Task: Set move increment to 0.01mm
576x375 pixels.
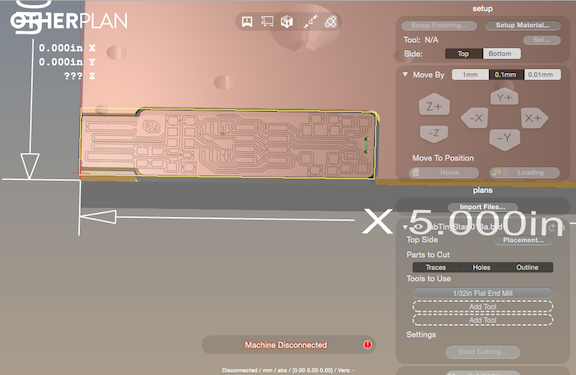Action: (542, 75)
